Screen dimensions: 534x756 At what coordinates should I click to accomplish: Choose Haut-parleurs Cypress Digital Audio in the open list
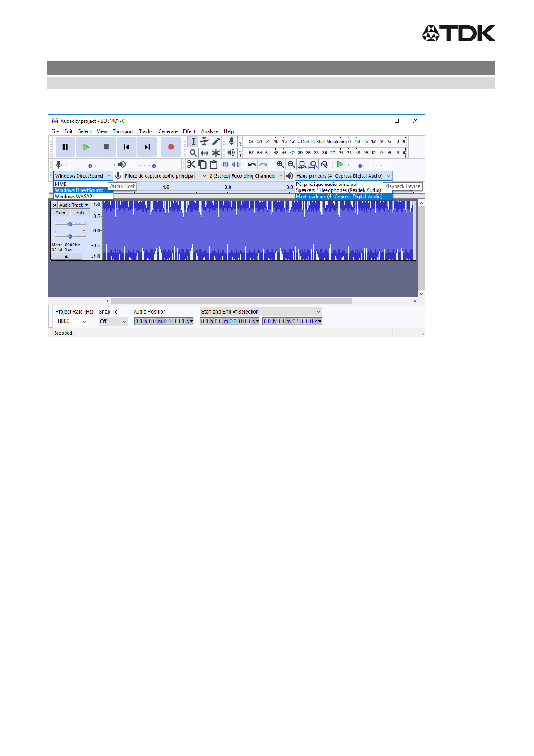tap(343, 197)
